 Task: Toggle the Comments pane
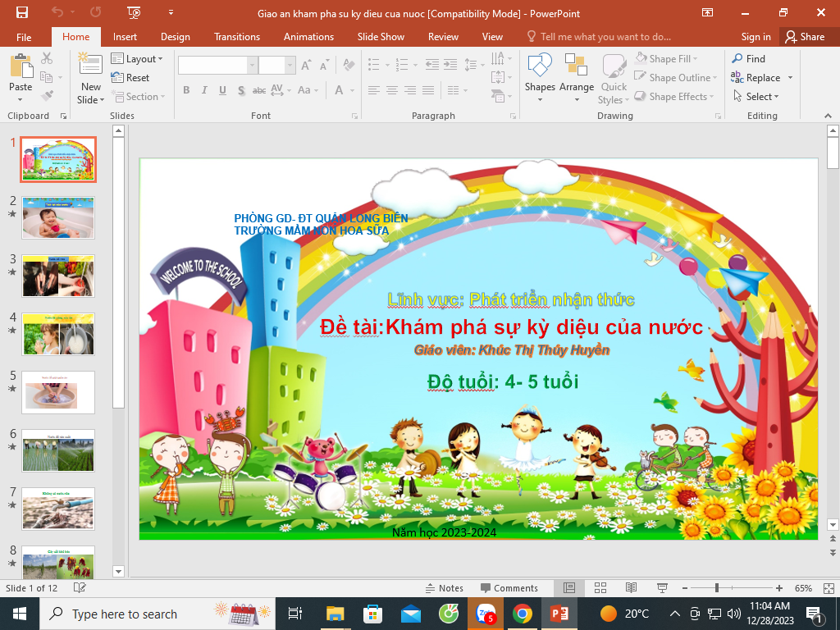[x=509, y=588]
